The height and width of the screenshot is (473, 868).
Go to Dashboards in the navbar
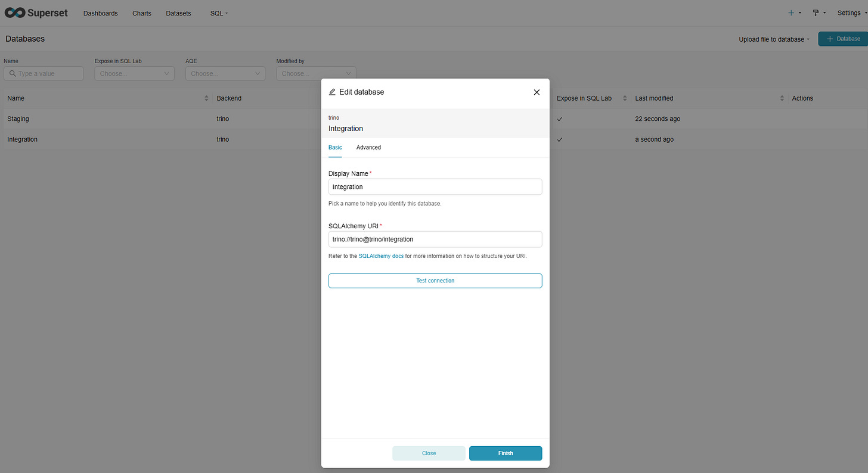[100, 13]
